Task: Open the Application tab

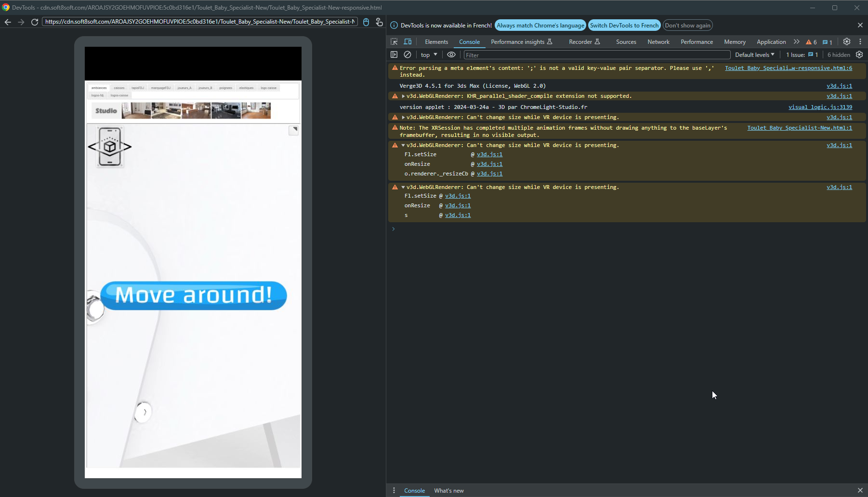Action: [x=771, y=42]
